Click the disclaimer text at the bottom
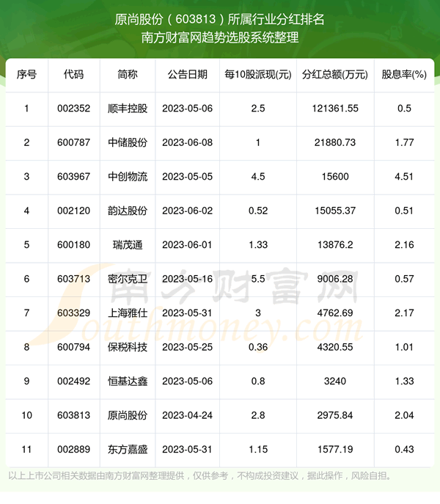 tap(200, 475)
